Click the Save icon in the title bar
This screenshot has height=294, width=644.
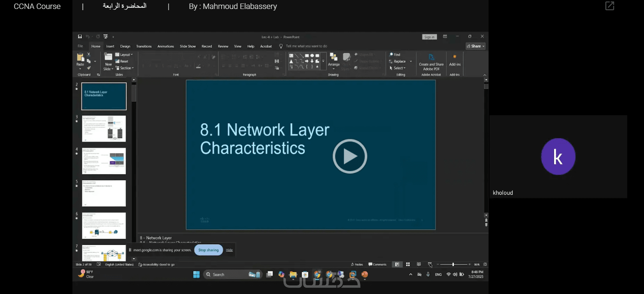click(80, 37)
